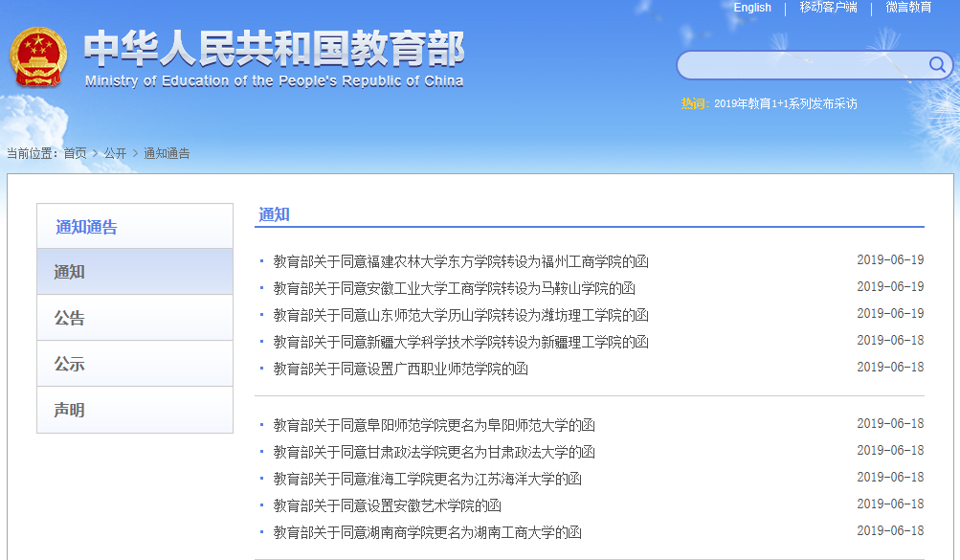Open hot topic 2019年教育1+1系列发布采访
This screenshot has height=560, width=960.
point(786,103)
